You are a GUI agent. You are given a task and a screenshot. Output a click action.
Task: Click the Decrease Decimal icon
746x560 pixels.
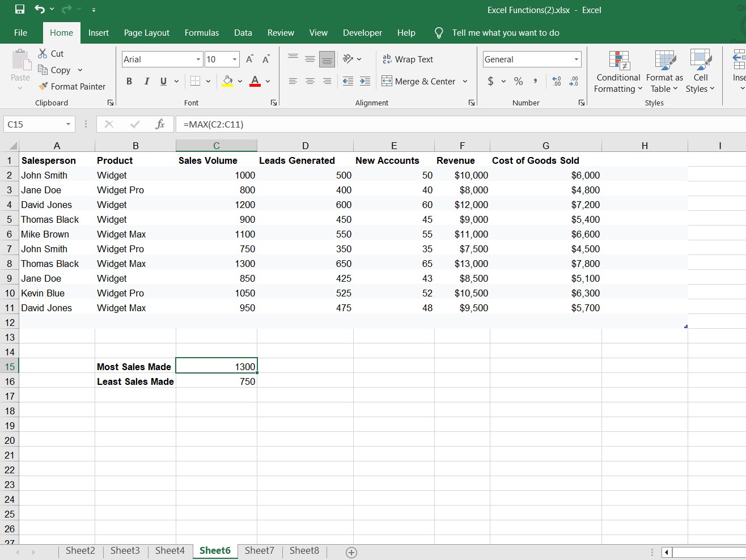[574, 81]
